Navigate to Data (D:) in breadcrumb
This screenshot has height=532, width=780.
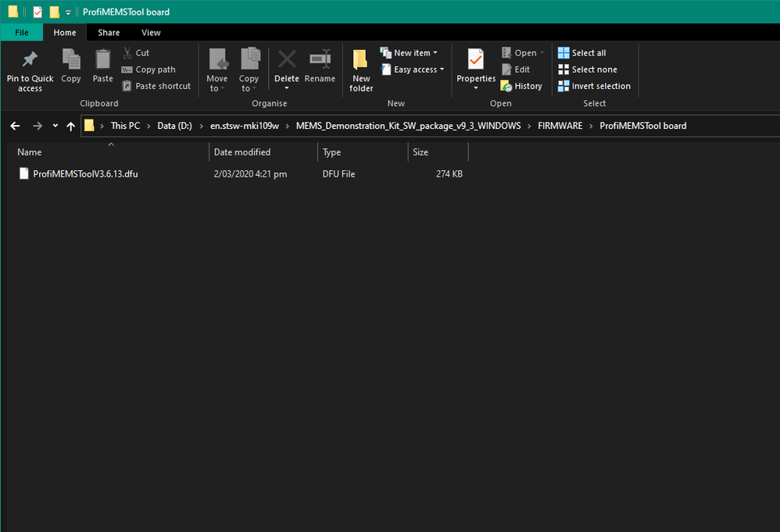pos(174,126)
